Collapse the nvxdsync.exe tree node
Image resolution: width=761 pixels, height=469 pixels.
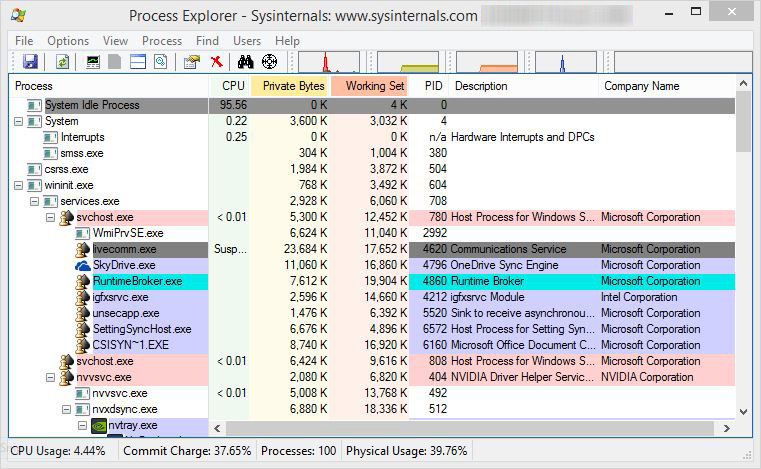click(66, 409)
